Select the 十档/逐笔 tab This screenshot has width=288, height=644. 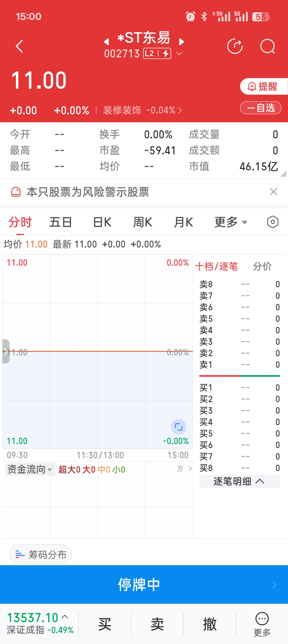click(x=217, y=266)
